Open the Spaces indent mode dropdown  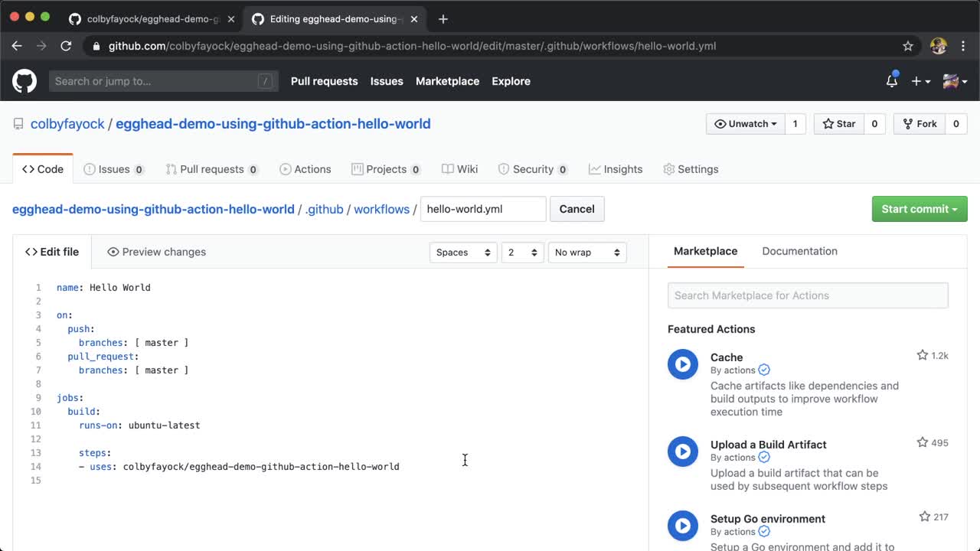point(462,253)
